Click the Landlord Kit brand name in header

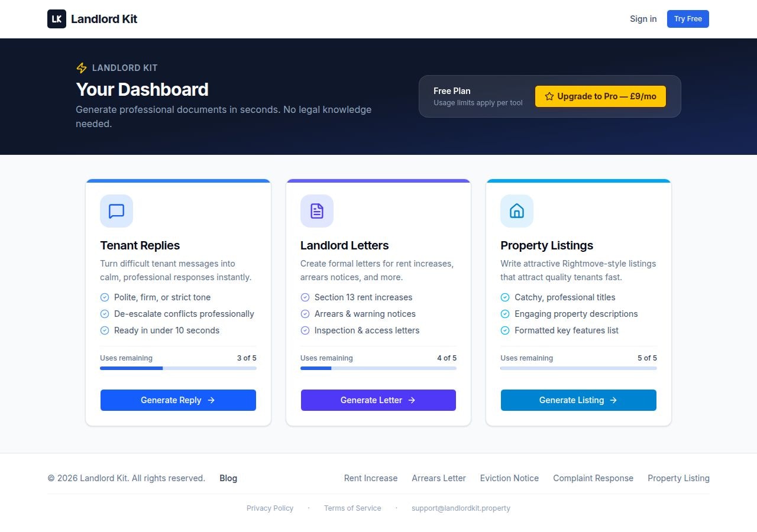coord(104,19)
